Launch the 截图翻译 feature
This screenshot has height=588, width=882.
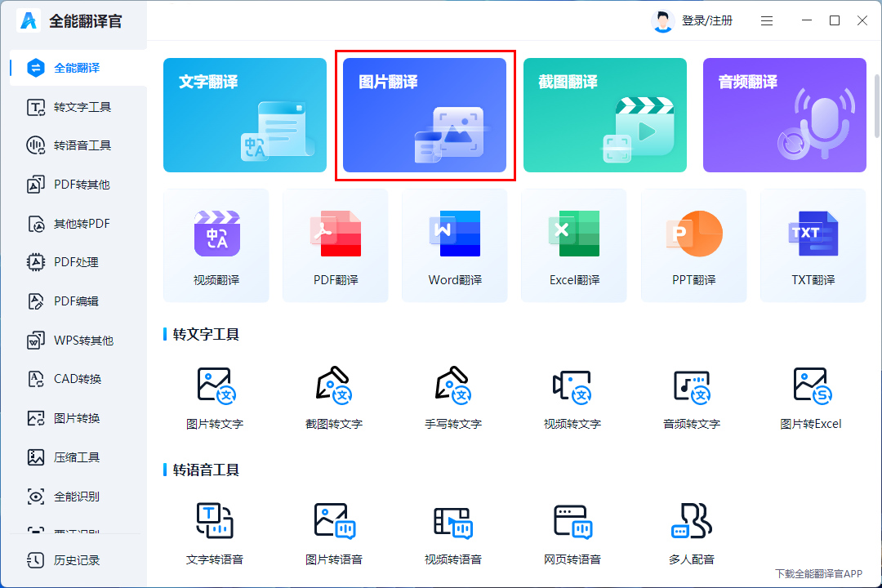pos(604,115)
